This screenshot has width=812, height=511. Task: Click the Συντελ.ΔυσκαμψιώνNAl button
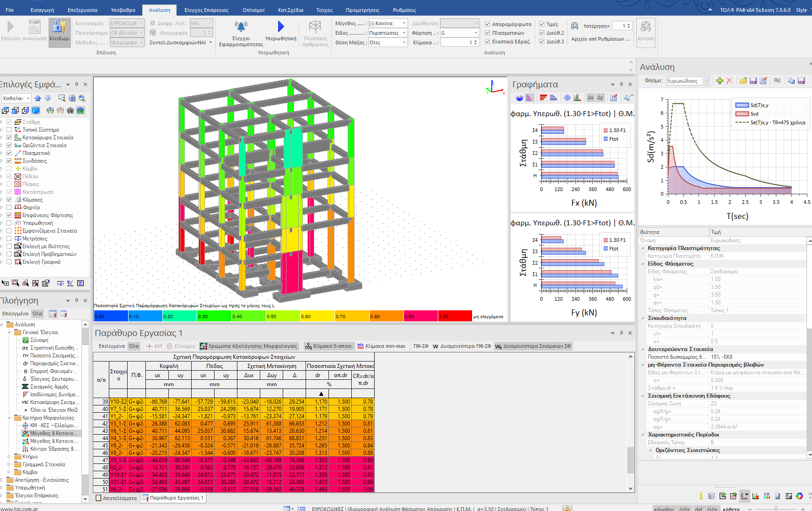[x=181, y=43]
